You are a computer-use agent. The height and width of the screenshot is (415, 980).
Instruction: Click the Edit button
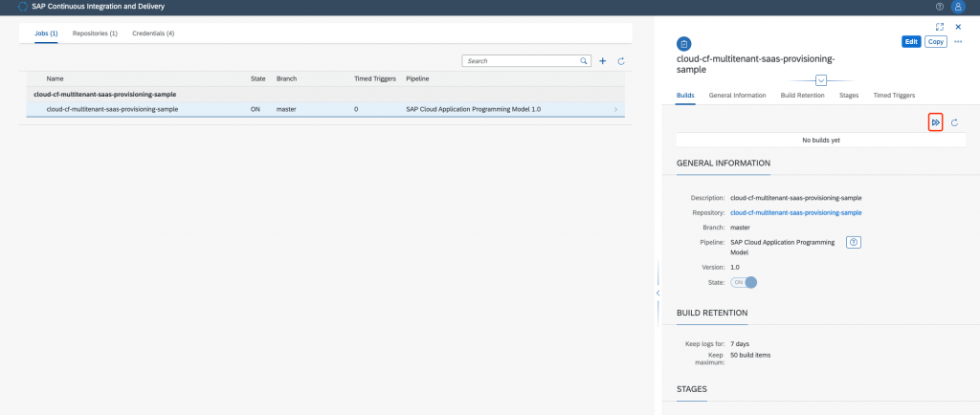912,42
